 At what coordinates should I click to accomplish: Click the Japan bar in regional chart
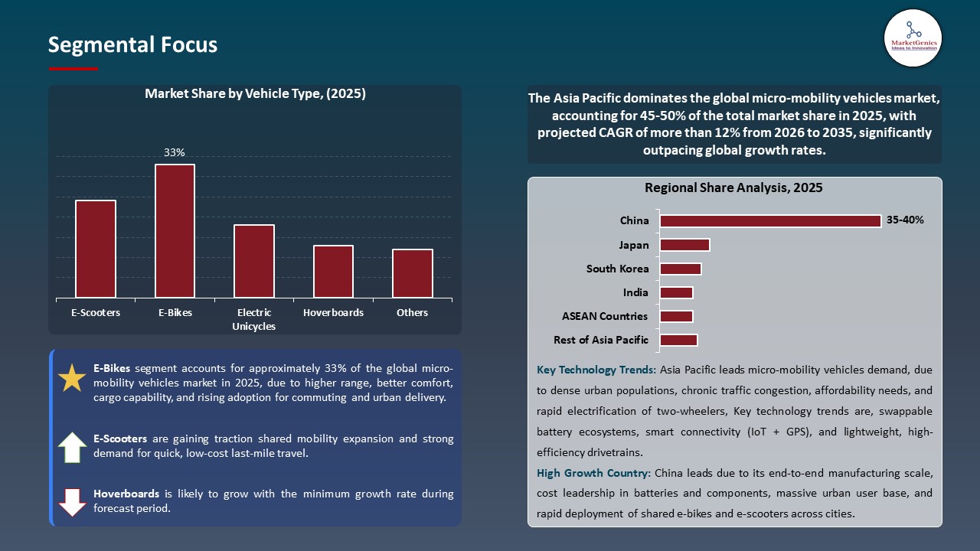point(684,244)
